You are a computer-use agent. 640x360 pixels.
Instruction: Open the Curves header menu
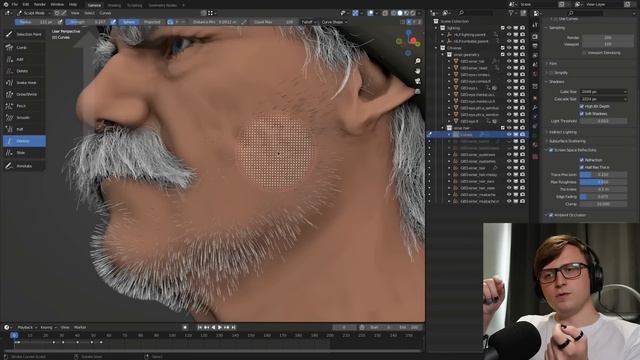[x=105, y=13]
